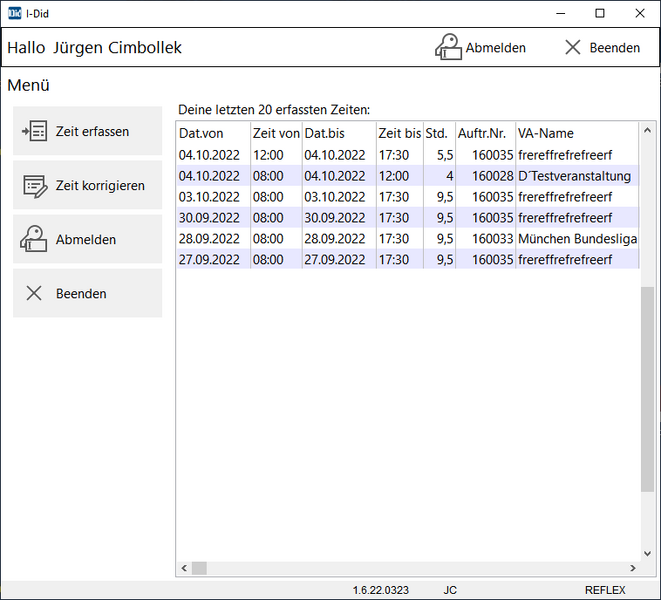
Task: Click the header Abmelden label
Action: coord(495,48)
